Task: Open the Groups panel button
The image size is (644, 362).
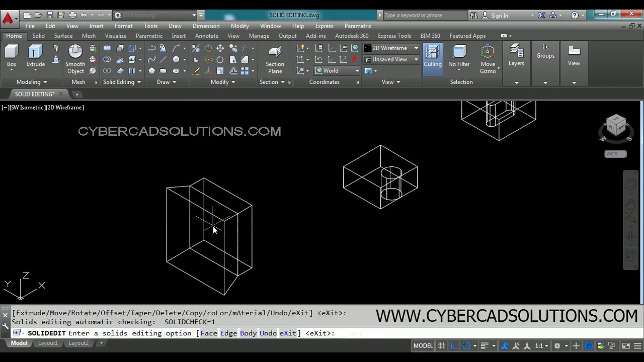Action: 545,51
